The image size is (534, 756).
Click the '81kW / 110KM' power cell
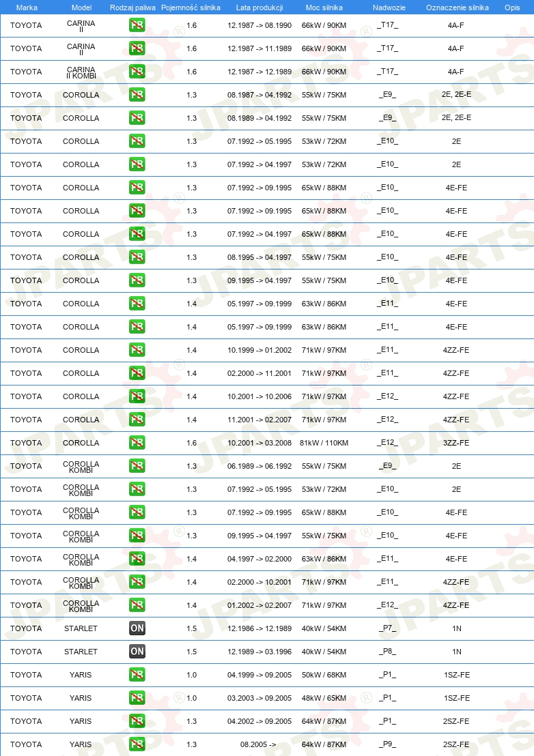pyautogui.click(x=324, y=443)
